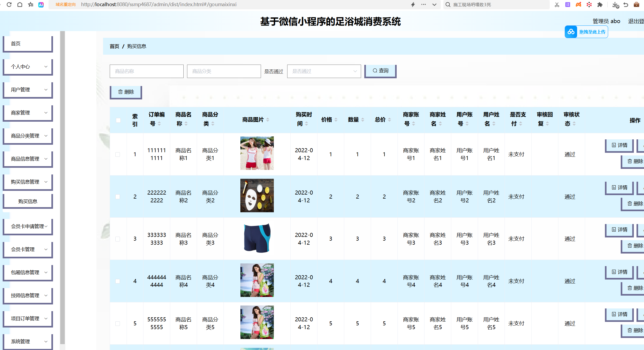Check the row with order 1111111111

(x=118, y=154)
